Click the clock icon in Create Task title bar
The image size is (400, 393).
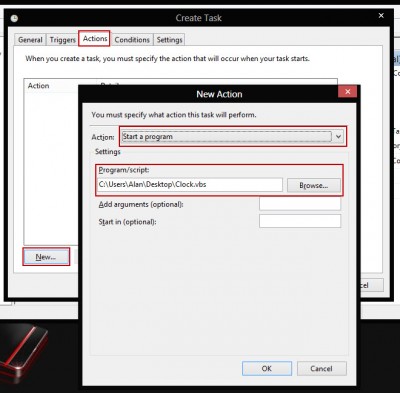pos(14,18)
